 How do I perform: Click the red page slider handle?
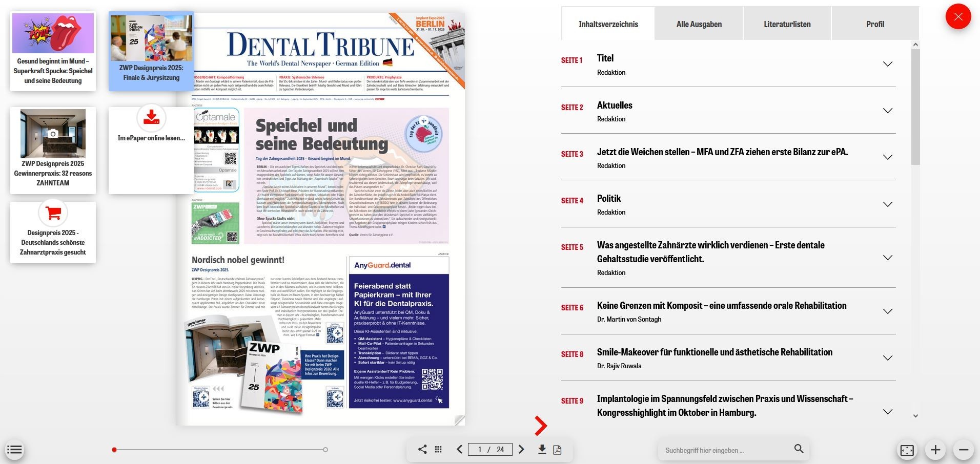tap(114, 450)
